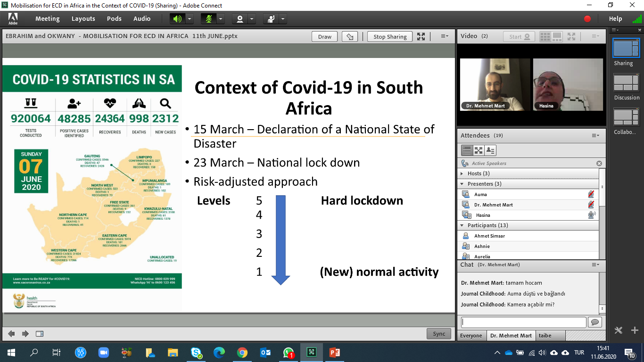644x362 pixels.
Task: Collapse the Participants (13) group
Action: [x=462, y=225]
